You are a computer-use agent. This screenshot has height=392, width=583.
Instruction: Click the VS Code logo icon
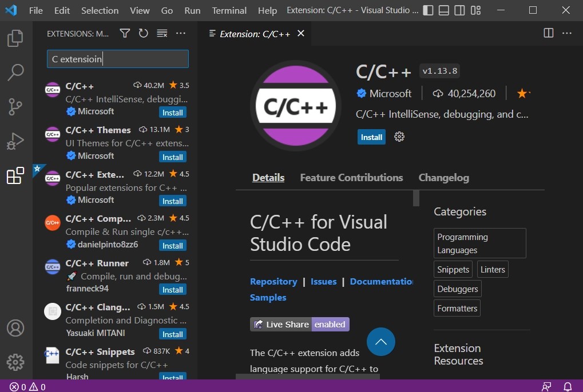click(x=11, y=10)
